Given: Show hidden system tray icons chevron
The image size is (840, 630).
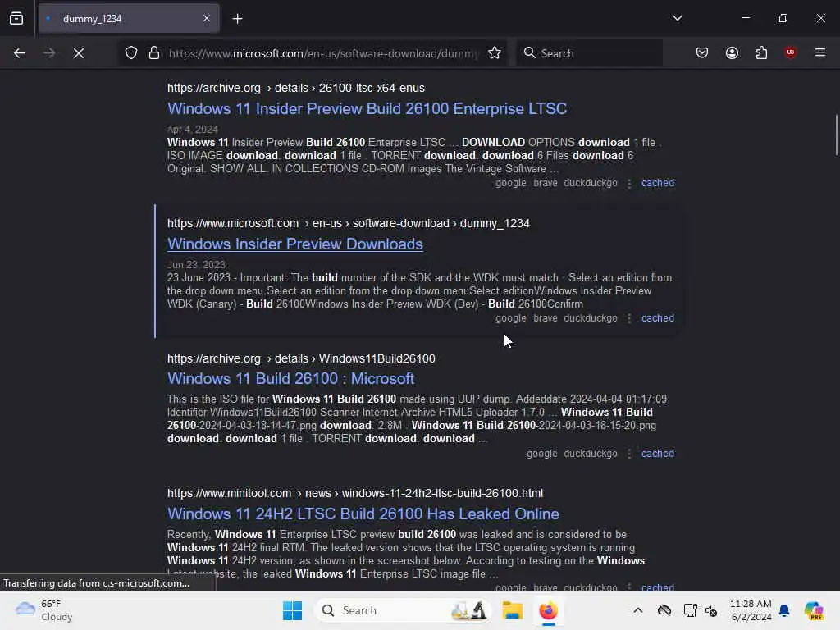Looking at the screenshot, I should click(x=637, y=610).
